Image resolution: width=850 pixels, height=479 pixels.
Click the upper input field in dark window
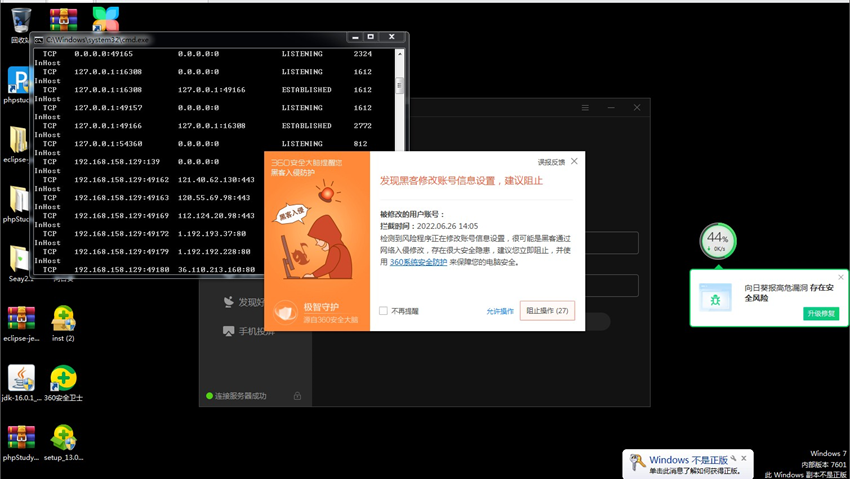tap(611, 243)
